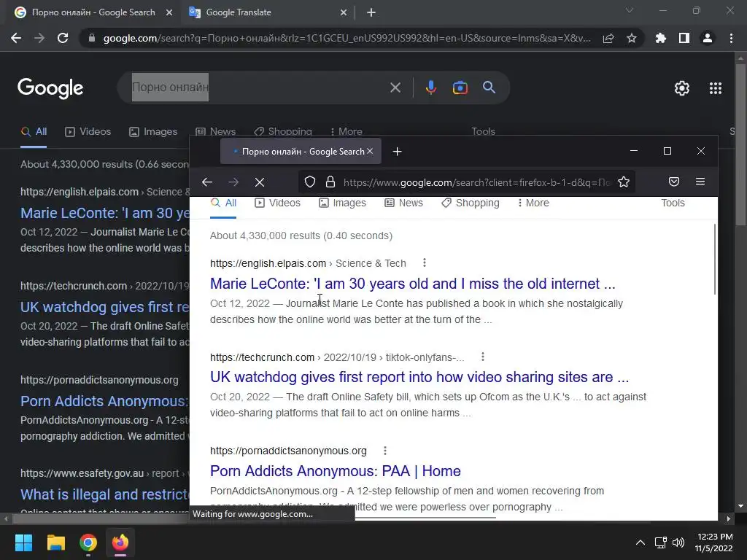Switch to Firefox from taskbar

pos(120,542)
